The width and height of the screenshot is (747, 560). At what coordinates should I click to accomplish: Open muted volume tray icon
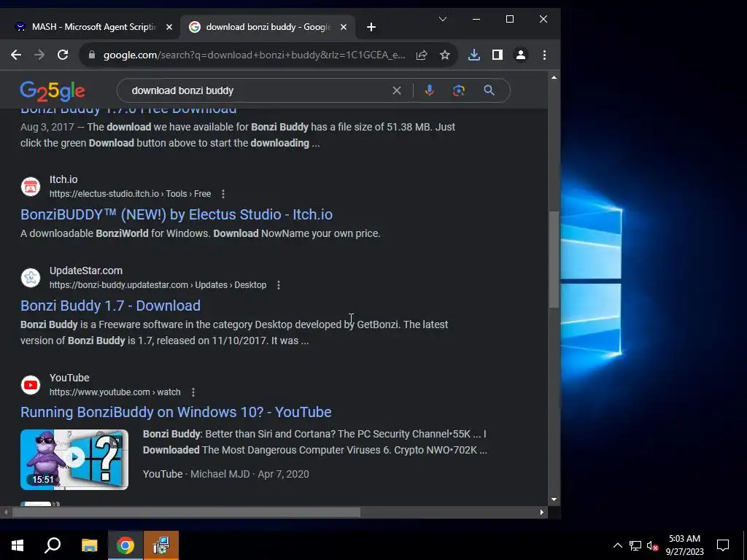point(652,545)
